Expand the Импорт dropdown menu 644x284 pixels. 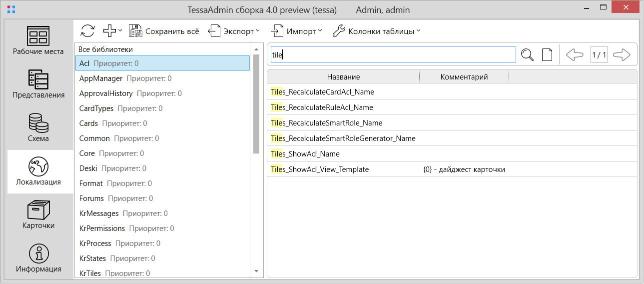tap(320, 30)
